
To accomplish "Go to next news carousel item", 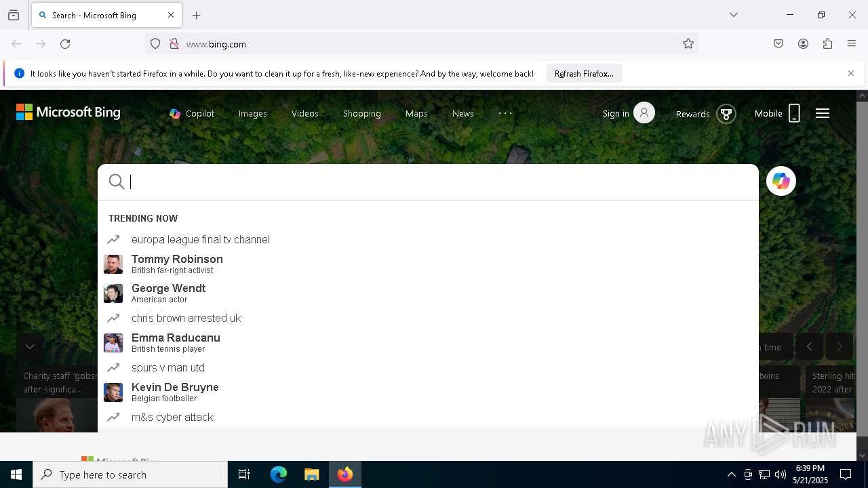I will (x=840, y=346).
